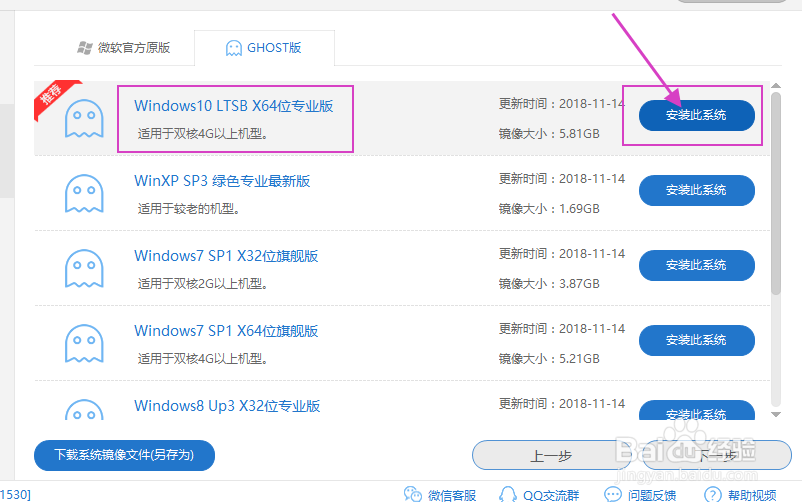Click the 微信客服 text link
The image size is (802, 502).
click(x=452, y=495)
